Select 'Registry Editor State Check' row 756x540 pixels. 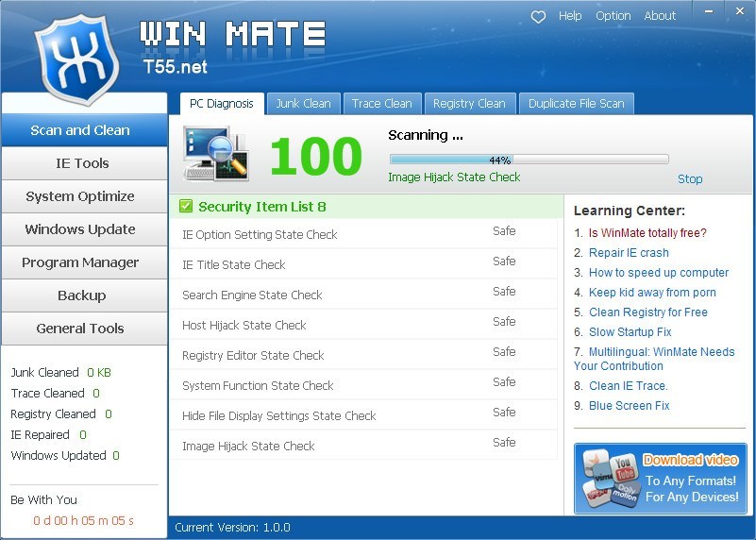pyautogui.click(x=363, y=355)
